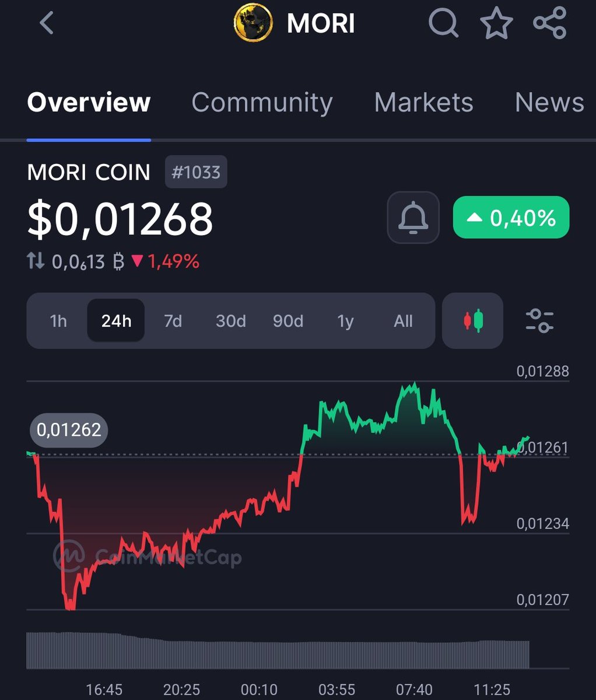596x700 pixels.
Task: Switch to the Community tab
Action: pos(262,103)
